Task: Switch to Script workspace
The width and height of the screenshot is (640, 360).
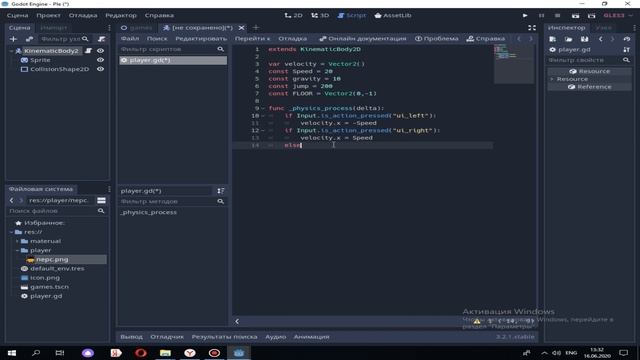Action: point(352,15)
